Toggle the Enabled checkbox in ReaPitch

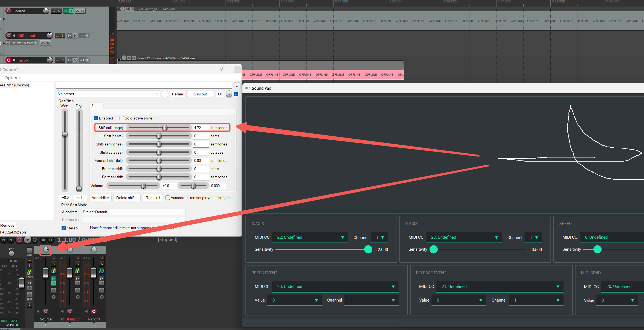tap(96, 118)
